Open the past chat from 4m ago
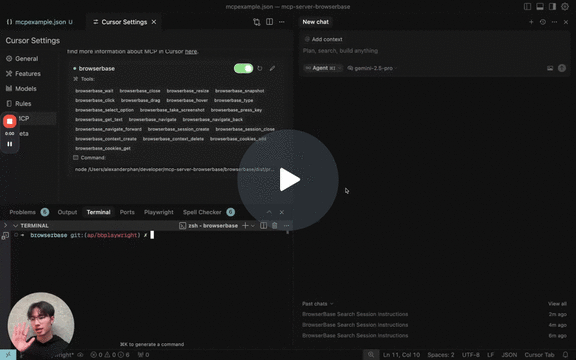The image size is (576, 360). tap(434, 325)
